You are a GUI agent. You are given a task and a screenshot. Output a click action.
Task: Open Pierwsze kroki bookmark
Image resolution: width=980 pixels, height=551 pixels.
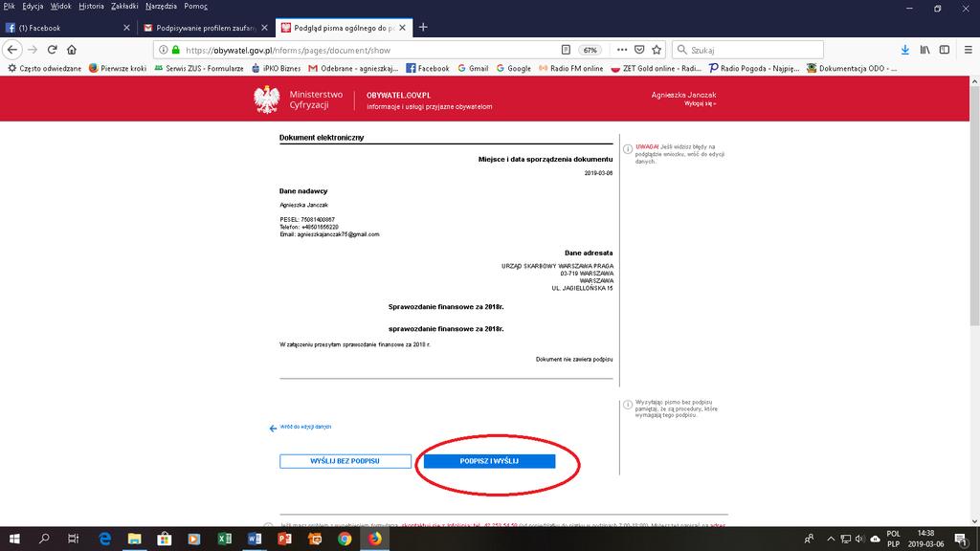coord(118,68)
